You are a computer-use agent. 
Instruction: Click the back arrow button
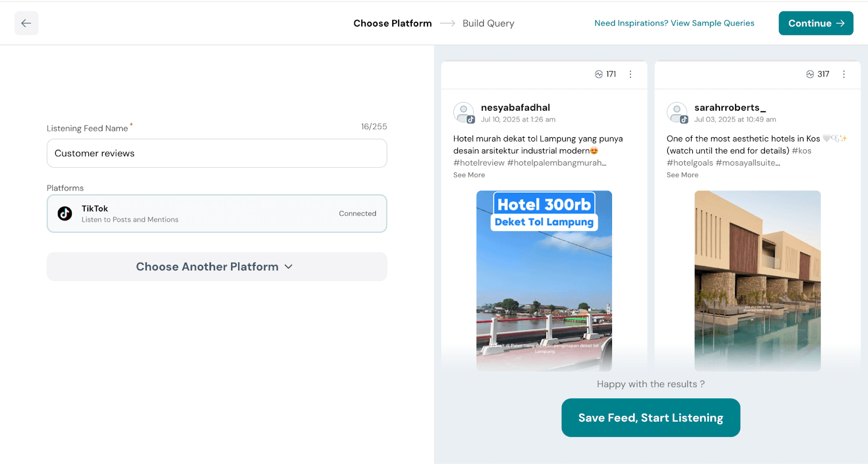pyautogui.click(x=26, y=23)
